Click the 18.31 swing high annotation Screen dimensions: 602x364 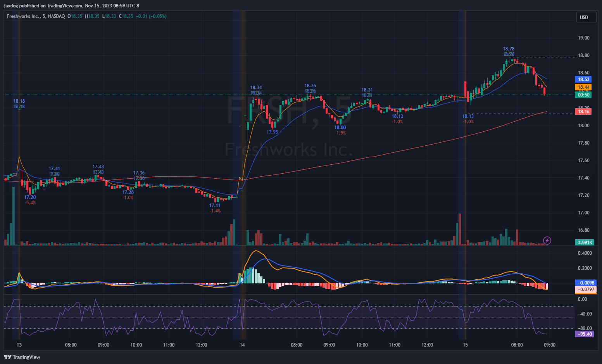[x=367, y=90]
